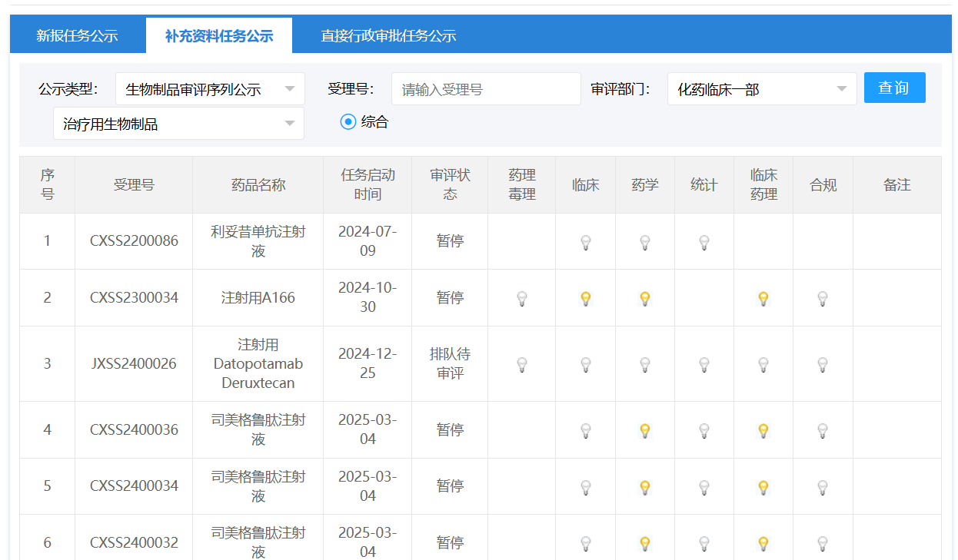Click the 药品名称 column header

[258, 185]
